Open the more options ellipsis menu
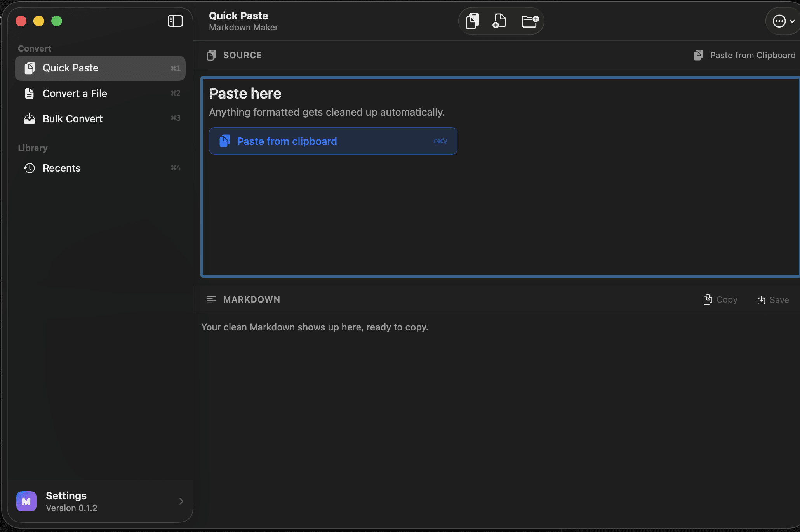Viewport: 800px width, 532px height. point(783,21)
